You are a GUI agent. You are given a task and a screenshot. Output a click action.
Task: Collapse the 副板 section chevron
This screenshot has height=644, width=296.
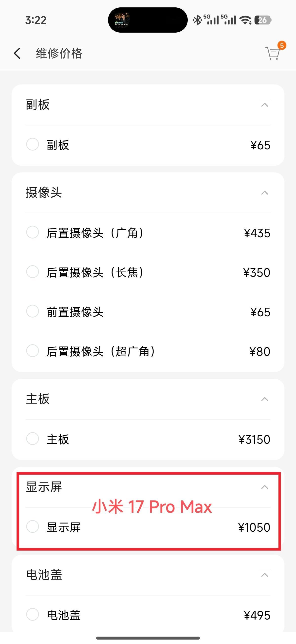coord(264,105)
